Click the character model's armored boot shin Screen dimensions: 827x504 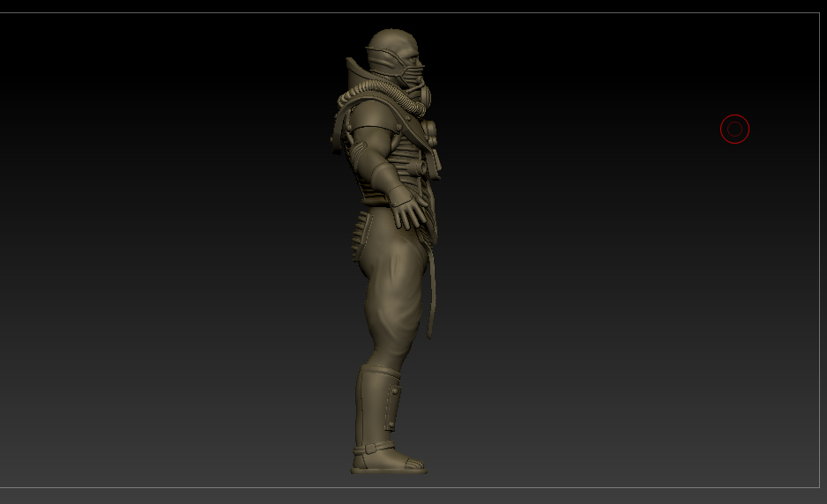377,404
